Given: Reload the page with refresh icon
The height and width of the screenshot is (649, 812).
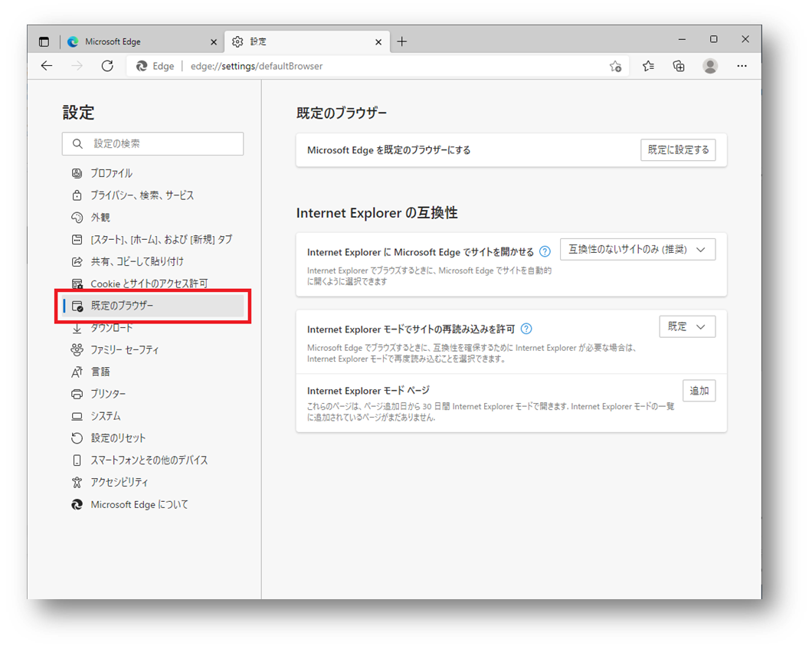Looking at the screenshot, I should pos(107,66).
